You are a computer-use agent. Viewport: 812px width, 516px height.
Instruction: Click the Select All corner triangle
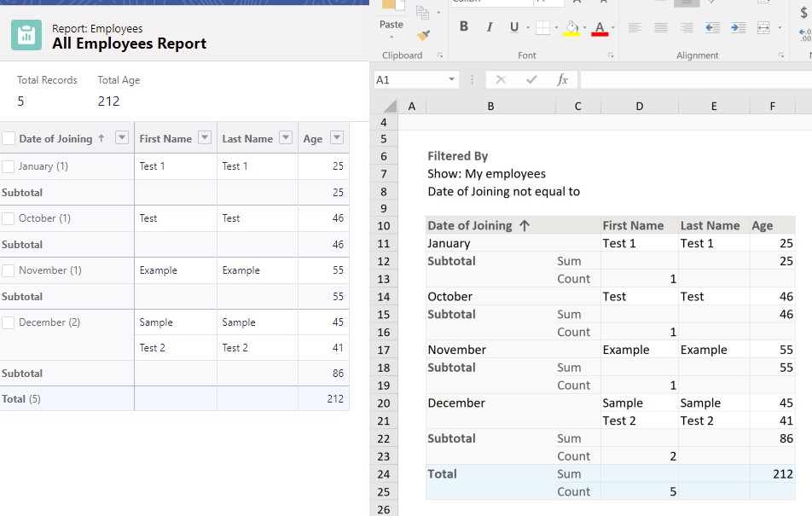(x=390, y=107)
